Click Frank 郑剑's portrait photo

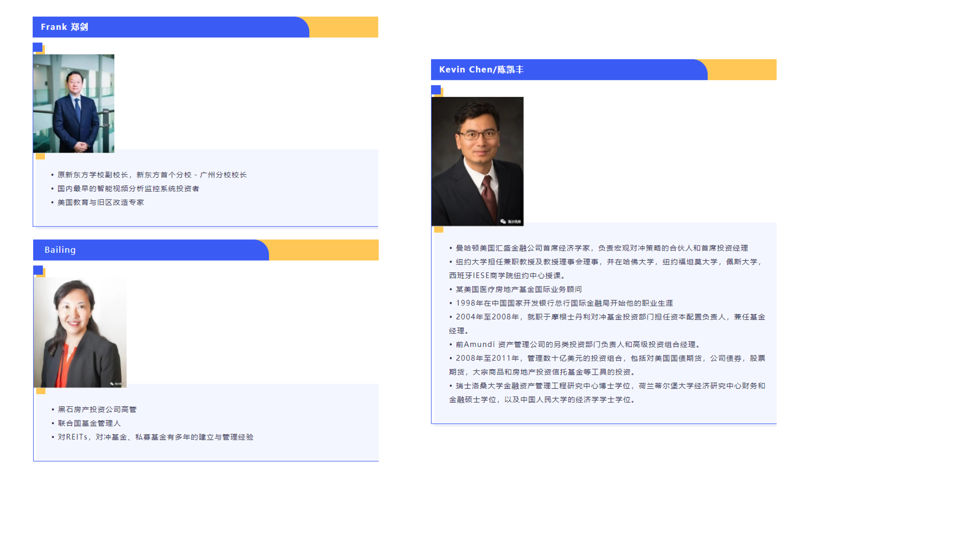(x=73, y=103)
